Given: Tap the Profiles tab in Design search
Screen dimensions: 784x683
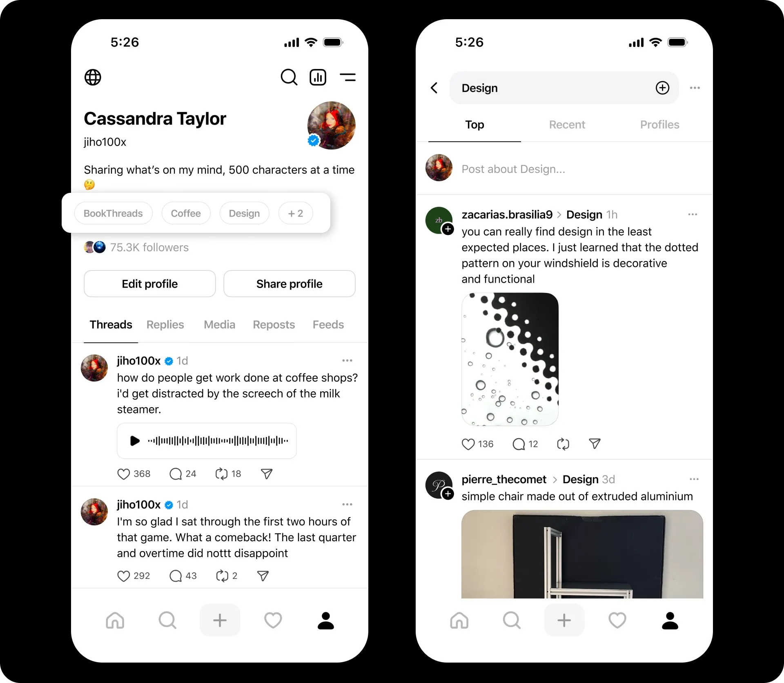Looking at the screenshot, I should tap(657, 125).
